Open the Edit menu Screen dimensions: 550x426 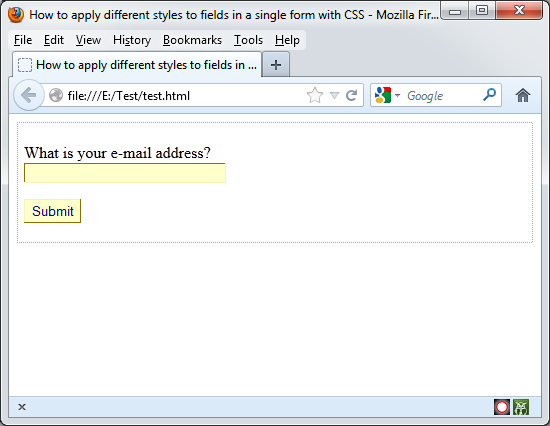(x=54, y=40)
